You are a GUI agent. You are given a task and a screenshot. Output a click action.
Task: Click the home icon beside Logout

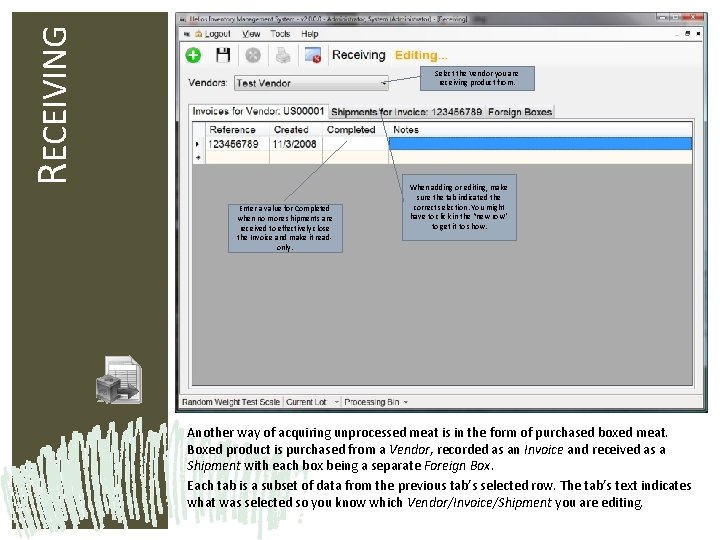(x=199, y=34)
